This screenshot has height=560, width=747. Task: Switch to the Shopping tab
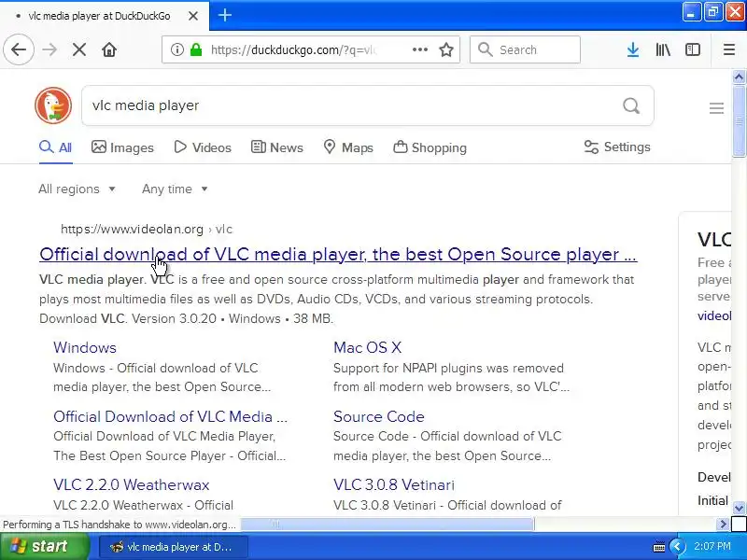(x=430, y=147)
